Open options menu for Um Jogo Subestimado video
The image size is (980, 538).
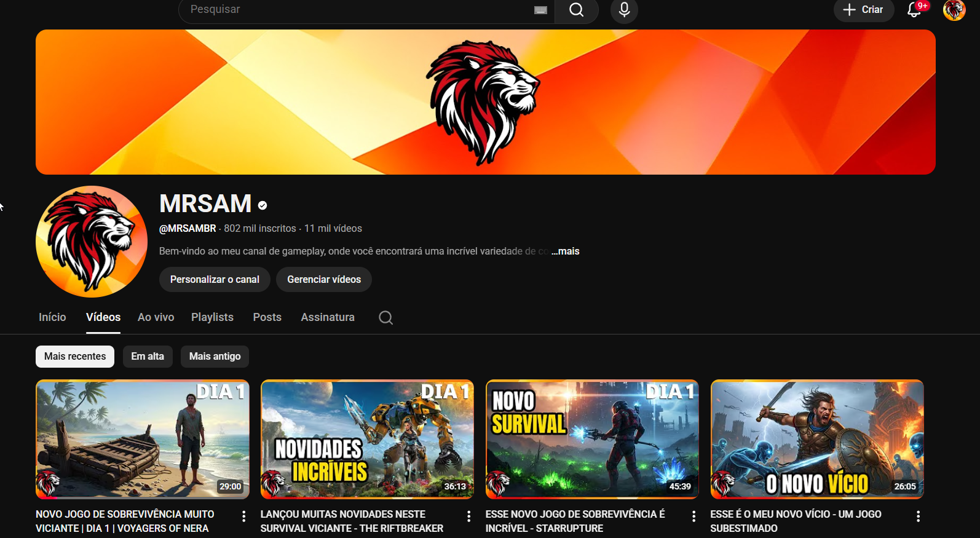919,516
